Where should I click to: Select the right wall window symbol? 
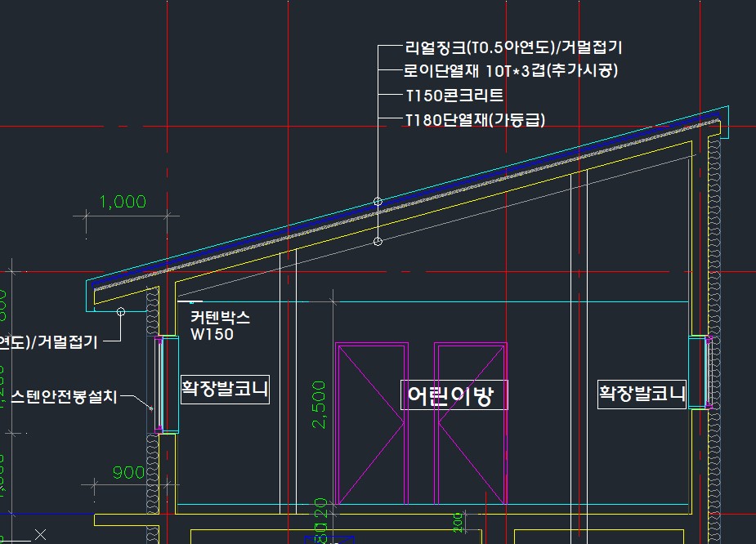pyautogui.click(x=700, y=372)
